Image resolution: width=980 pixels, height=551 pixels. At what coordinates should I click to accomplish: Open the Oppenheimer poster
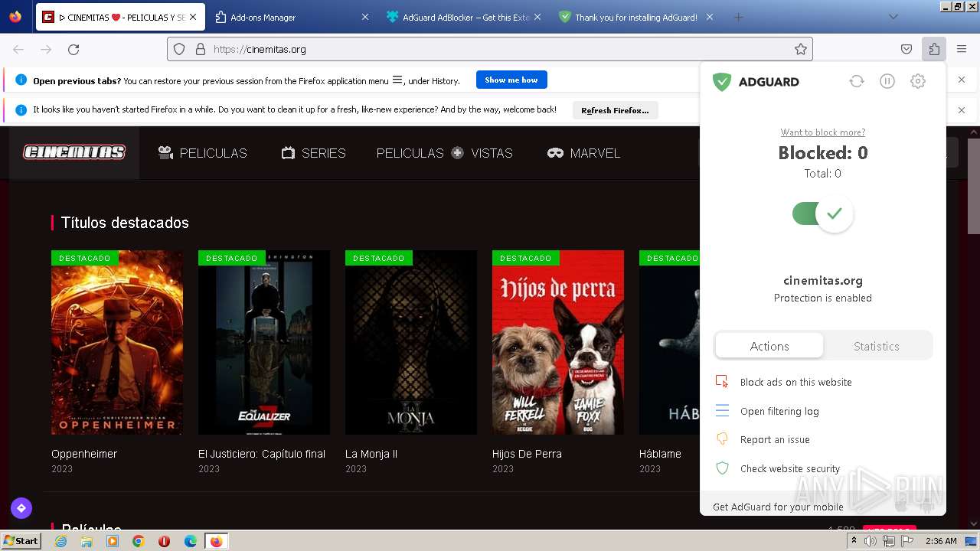[x=117, y=342]
